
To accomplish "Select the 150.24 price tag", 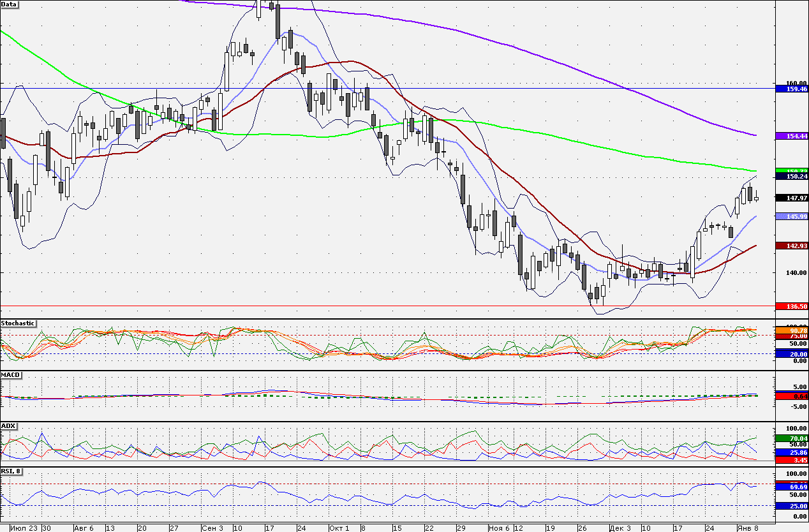I will [x=791, y=176].
